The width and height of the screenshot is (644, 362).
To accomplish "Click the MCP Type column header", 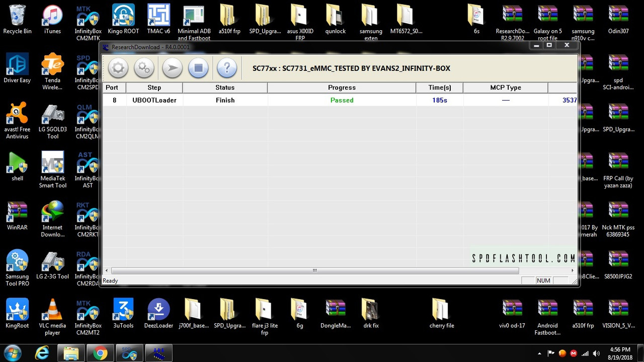I will pos(506,88).
